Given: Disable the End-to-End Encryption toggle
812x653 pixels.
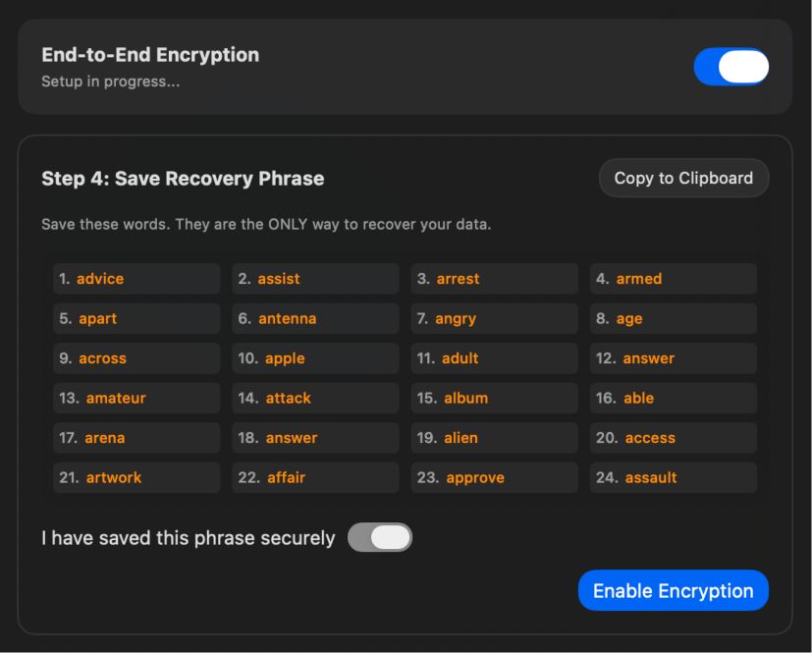Looking at the screenshot, I should coord(731,67).
